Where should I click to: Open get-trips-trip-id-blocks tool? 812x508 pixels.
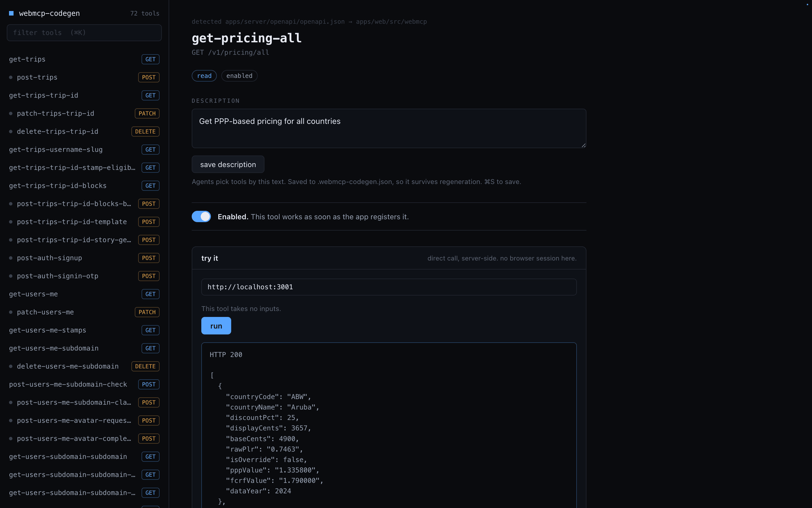[x=84, y=186]
